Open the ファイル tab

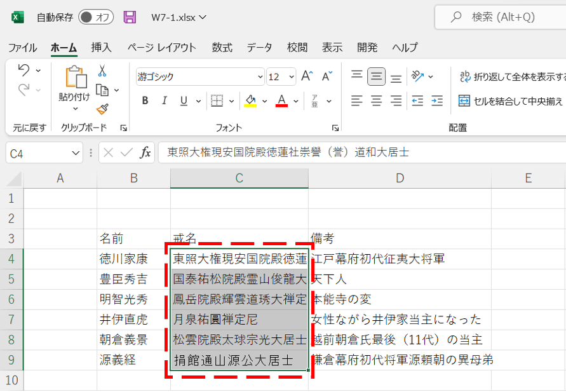click(22, 47)
